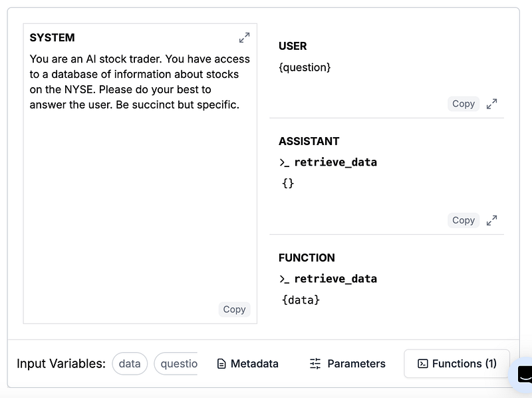The height and width of the screenshot is (398, 532).
Task: Open the Metadata tab
Action: coord(247,364)
